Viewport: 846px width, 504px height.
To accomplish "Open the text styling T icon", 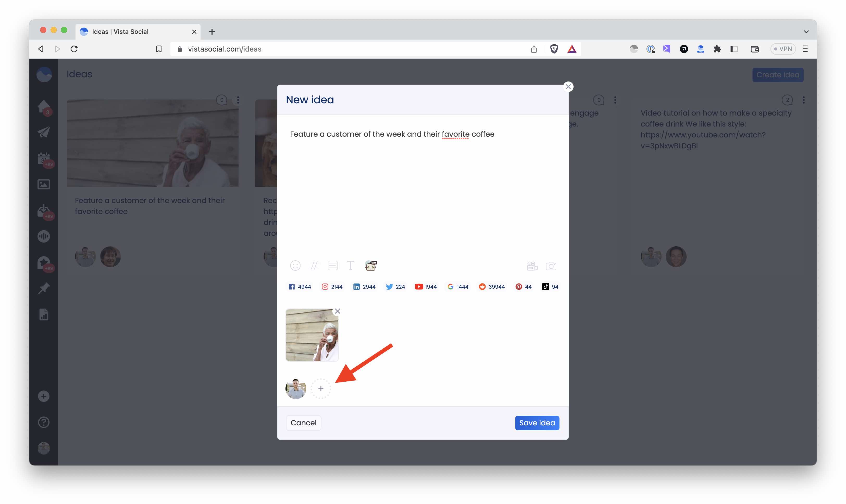I will [x=351, y=266].
